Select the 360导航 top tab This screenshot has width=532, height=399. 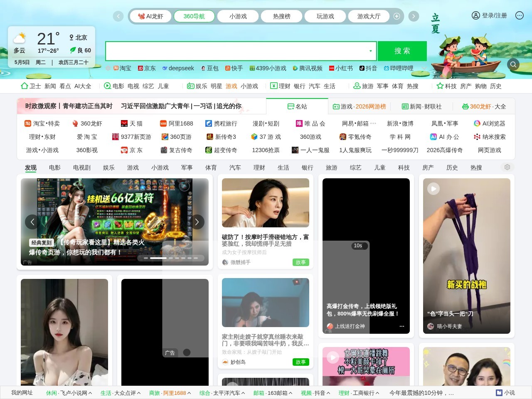click(194, 16)
